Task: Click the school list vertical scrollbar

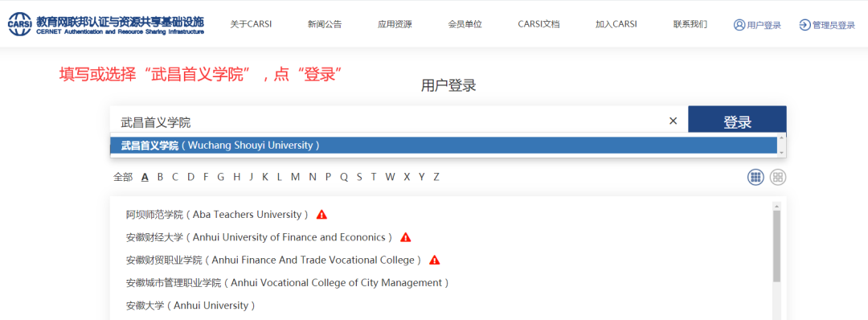Action: pyautogui.click(x=776, y=246)
